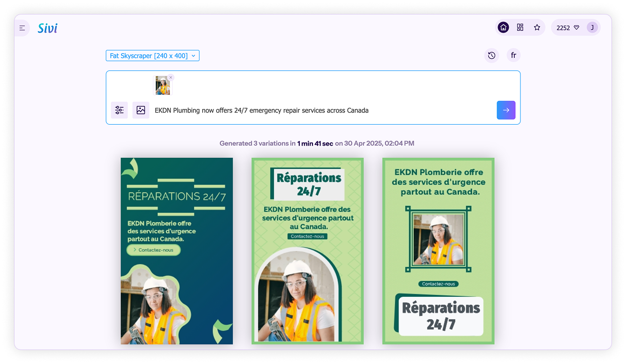Expand the Fat Skyscraper size dropdown

pos(153,56)
